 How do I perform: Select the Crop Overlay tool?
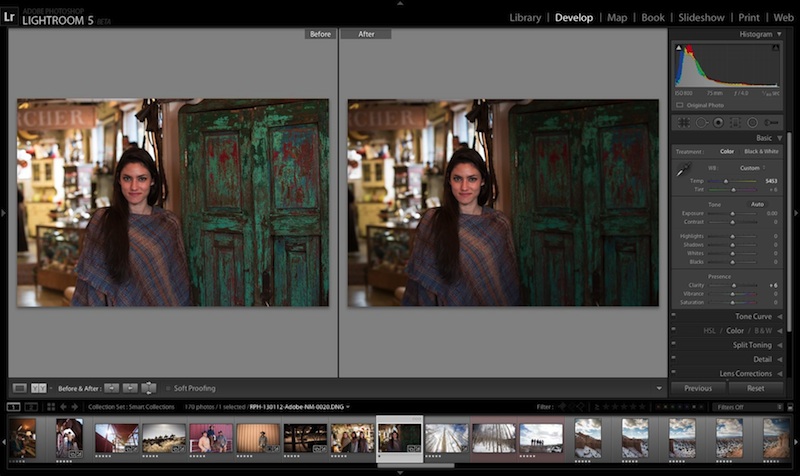[684, 122]
